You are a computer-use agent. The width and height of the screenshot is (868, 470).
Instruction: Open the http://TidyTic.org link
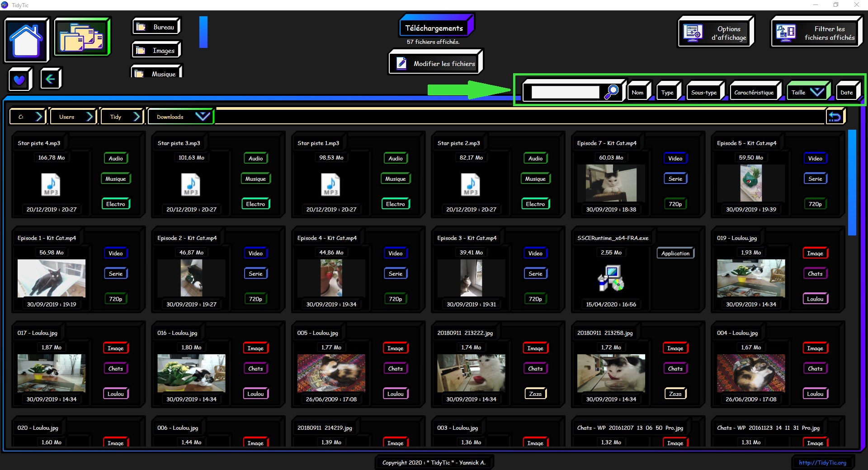(822, 462)
